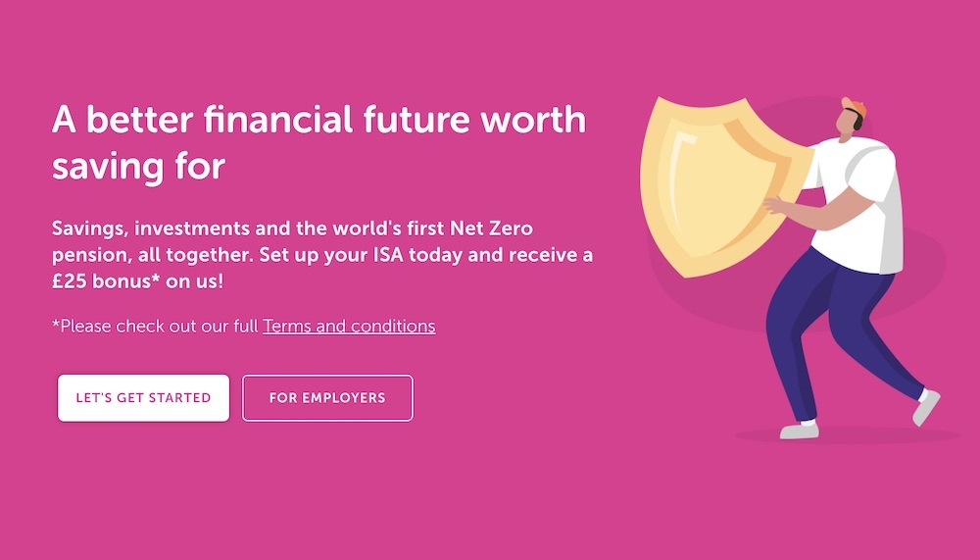This screenshot has height=560, width=980.
Task: Click the LET'S GET STARTED button
Action: coord(143,398)
